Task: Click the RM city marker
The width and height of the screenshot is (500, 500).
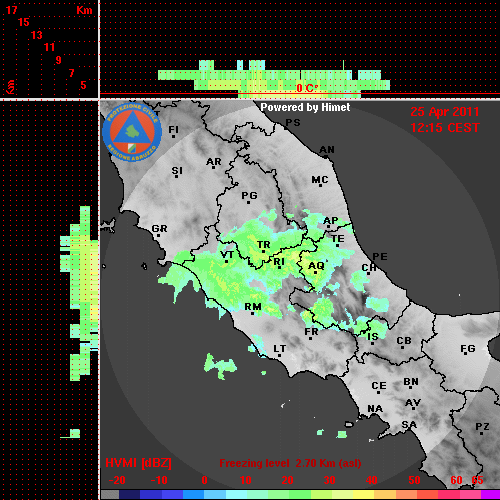Action: click(x=253, y=314)
